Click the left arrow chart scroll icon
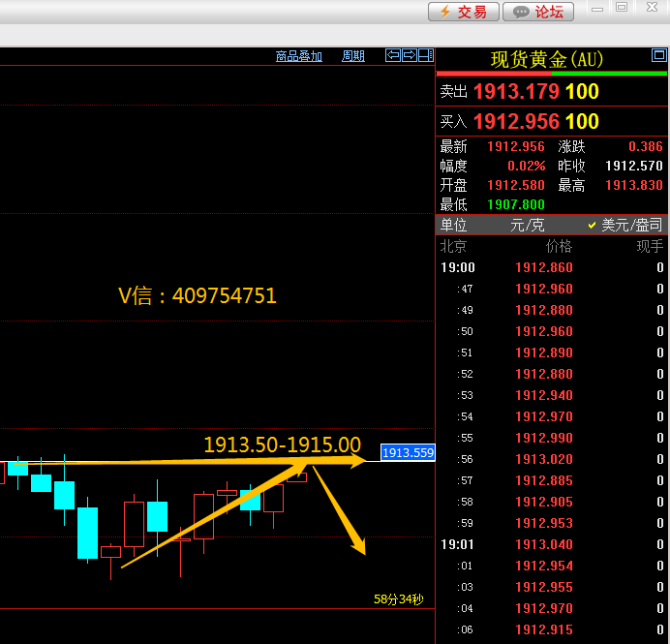Viewport: 670px width, 644px height. point(392,55)
